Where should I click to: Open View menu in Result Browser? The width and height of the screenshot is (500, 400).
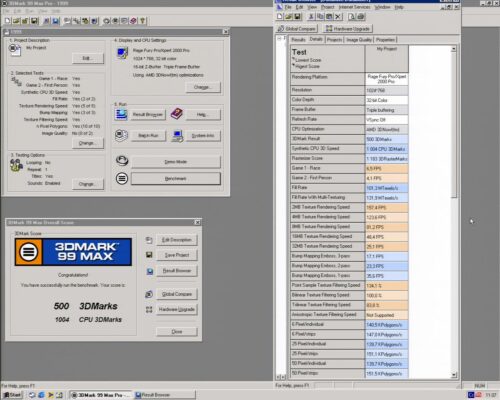(x=312, y=7)
